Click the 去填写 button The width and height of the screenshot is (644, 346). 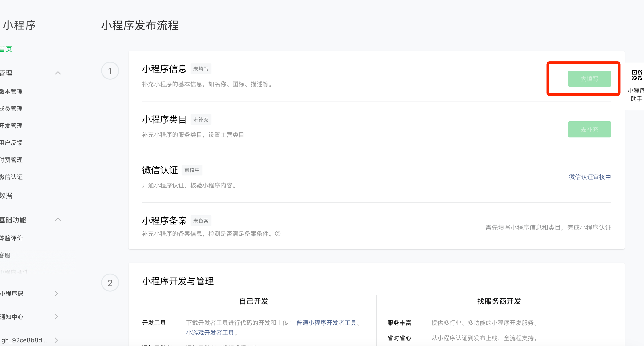point(589,79)
